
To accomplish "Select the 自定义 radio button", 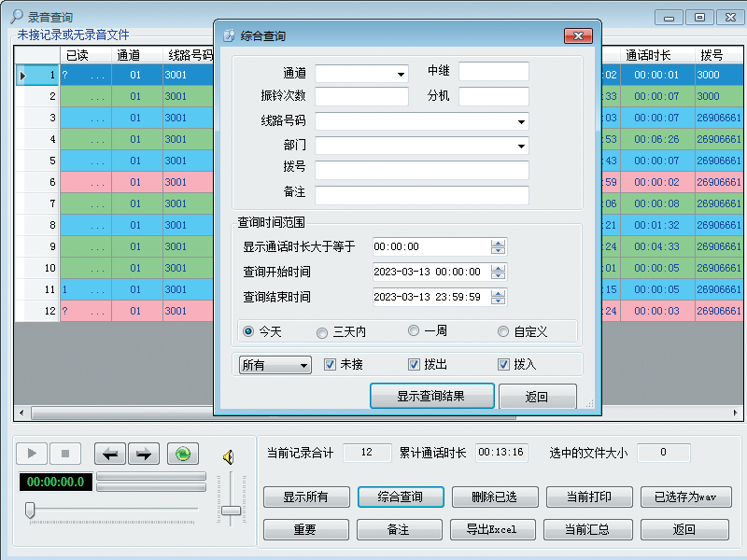I will pyautogui.click(x=503, y=331).
